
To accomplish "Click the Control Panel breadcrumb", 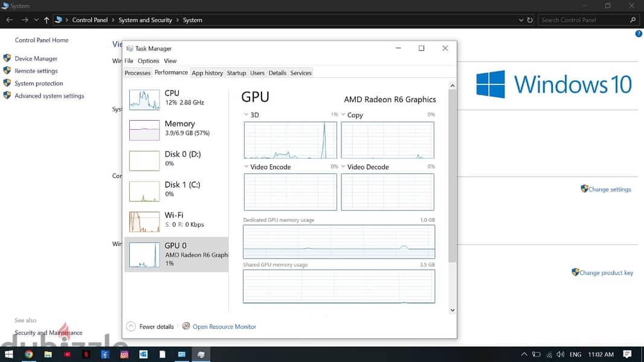I will [x=89, y=20].
